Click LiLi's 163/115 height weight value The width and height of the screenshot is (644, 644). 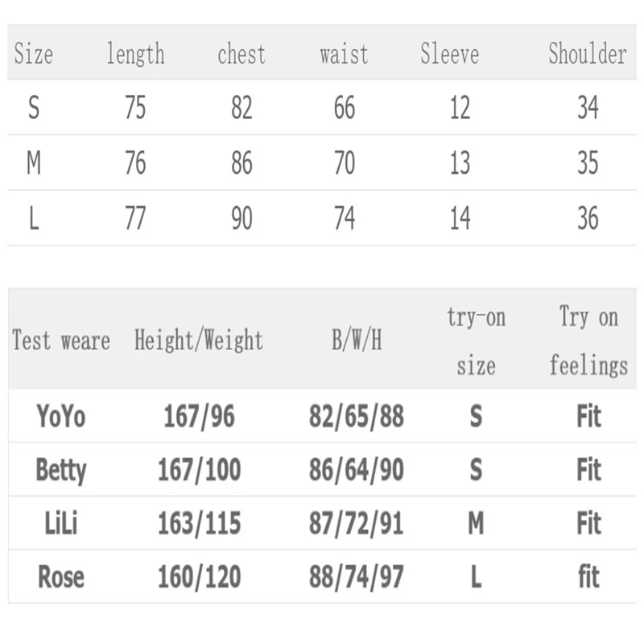[x=199, y=523]
